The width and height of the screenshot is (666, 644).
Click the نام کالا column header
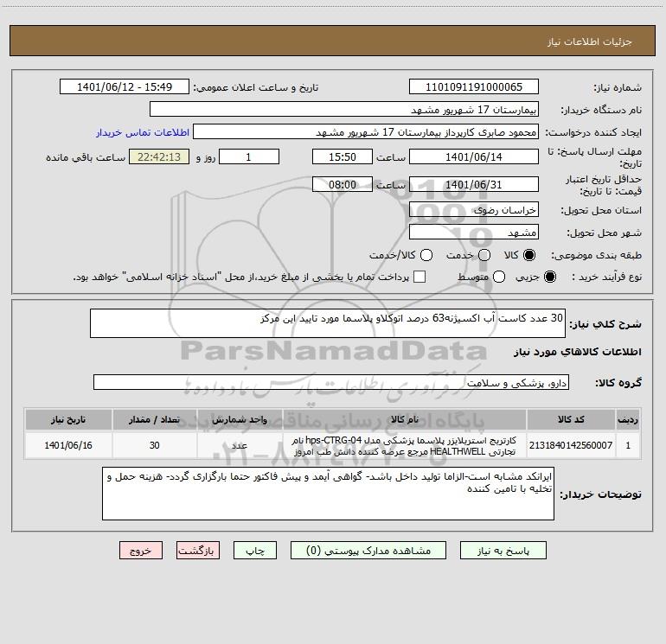405,419
